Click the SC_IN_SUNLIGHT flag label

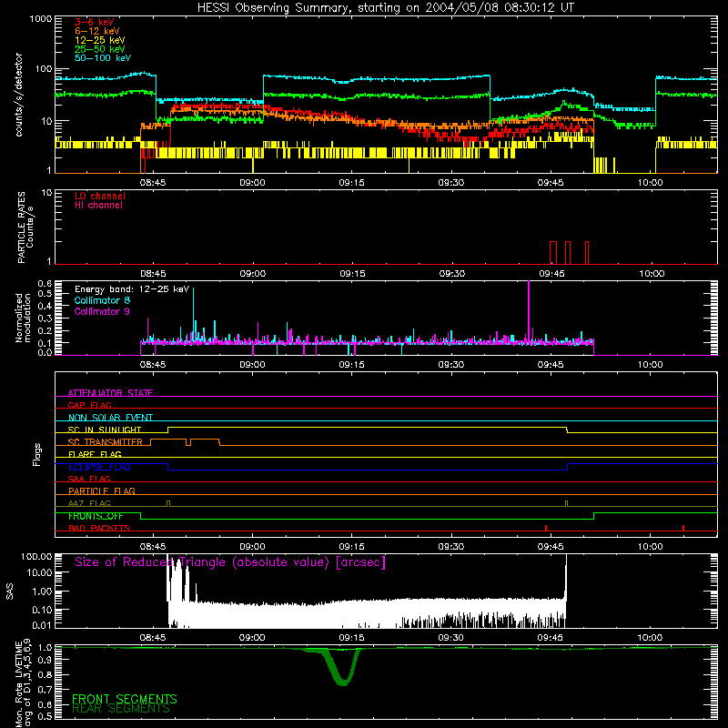pyautogui.click(x=105, y=430)
